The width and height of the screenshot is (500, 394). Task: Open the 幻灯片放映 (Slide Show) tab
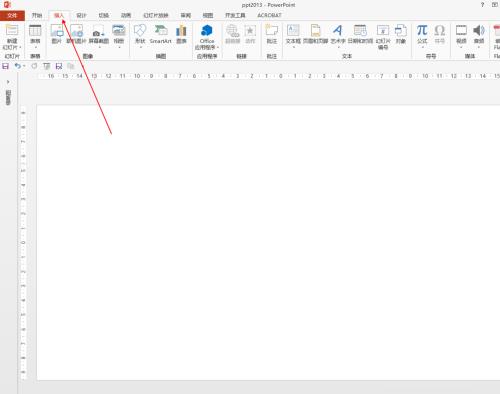(156, 15)
